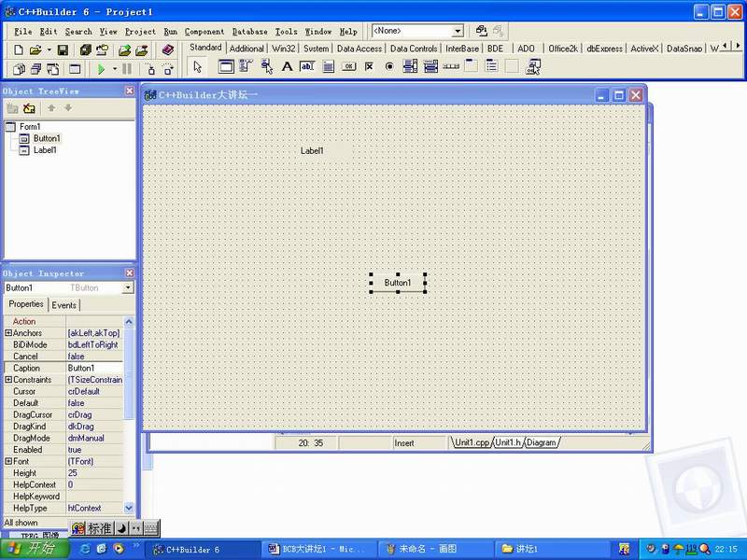The image size is (747, 560).
Task: Select the PopupMenu component icon
Action: (x=267, y=66)
